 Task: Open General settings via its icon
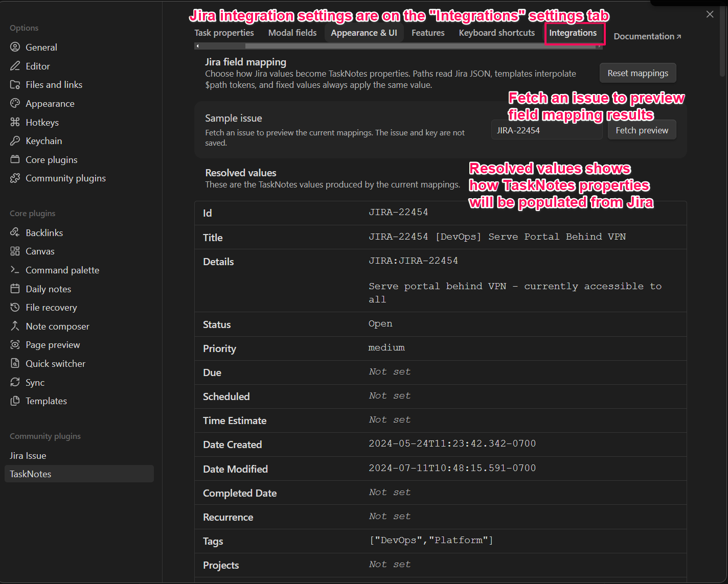(15, 47)
